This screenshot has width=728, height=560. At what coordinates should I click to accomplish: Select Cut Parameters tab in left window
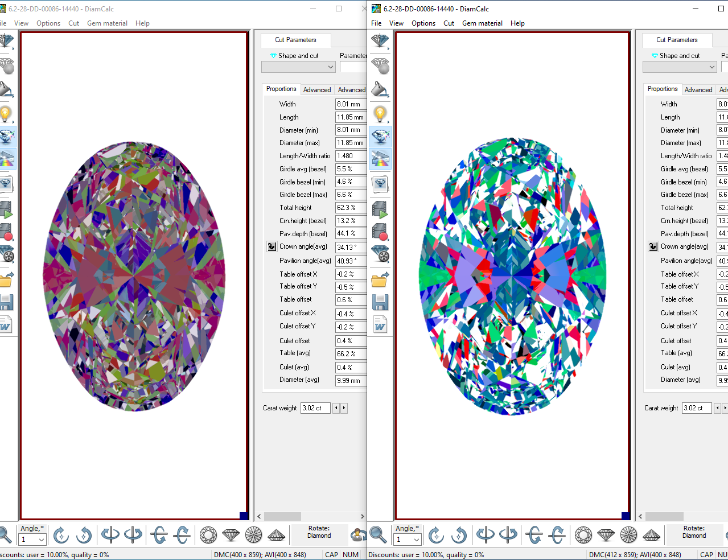tap(295, 40)
